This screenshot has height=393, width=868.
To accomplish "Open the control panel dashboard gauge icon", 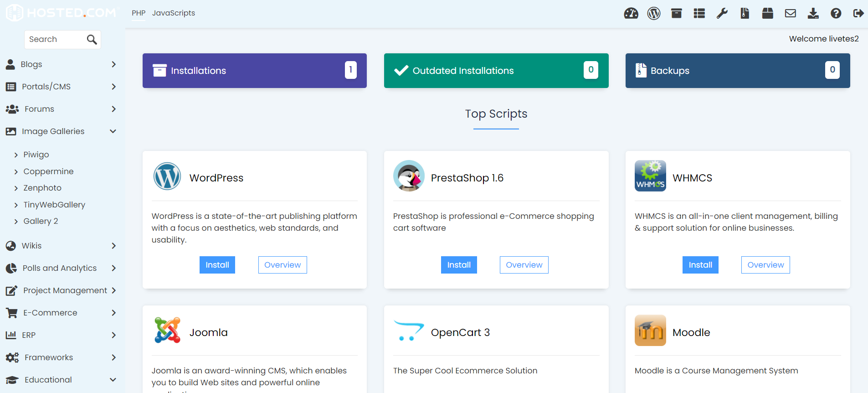I will point(631,13).
